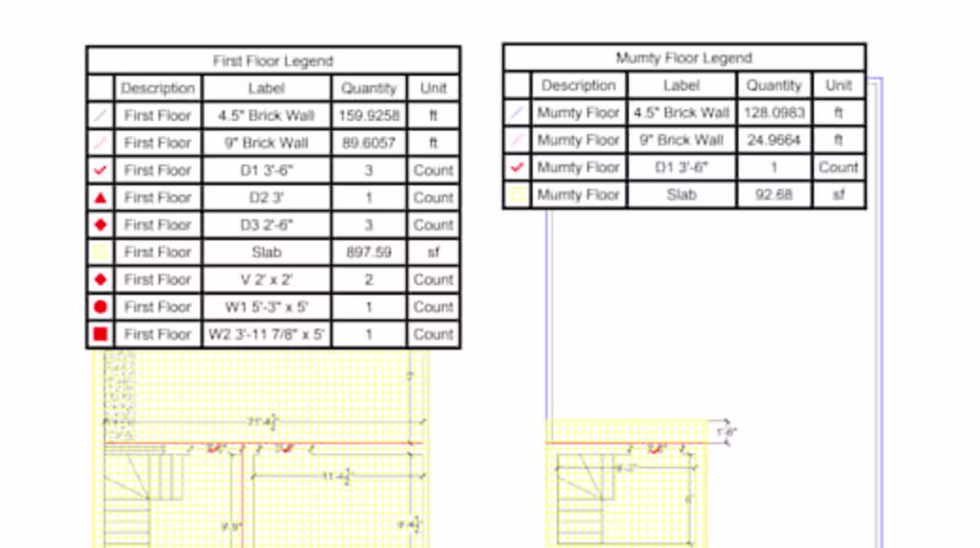Click the W1 5'-3" x 5' label cell
The width and height of the screenshot is (980, 548).
tap(266, 307)
